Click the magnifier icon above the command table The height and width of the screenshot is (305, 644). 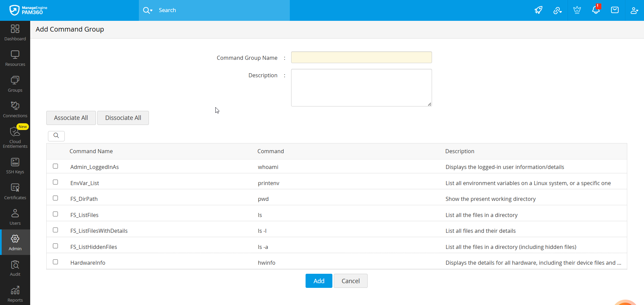tap(56, 136)
